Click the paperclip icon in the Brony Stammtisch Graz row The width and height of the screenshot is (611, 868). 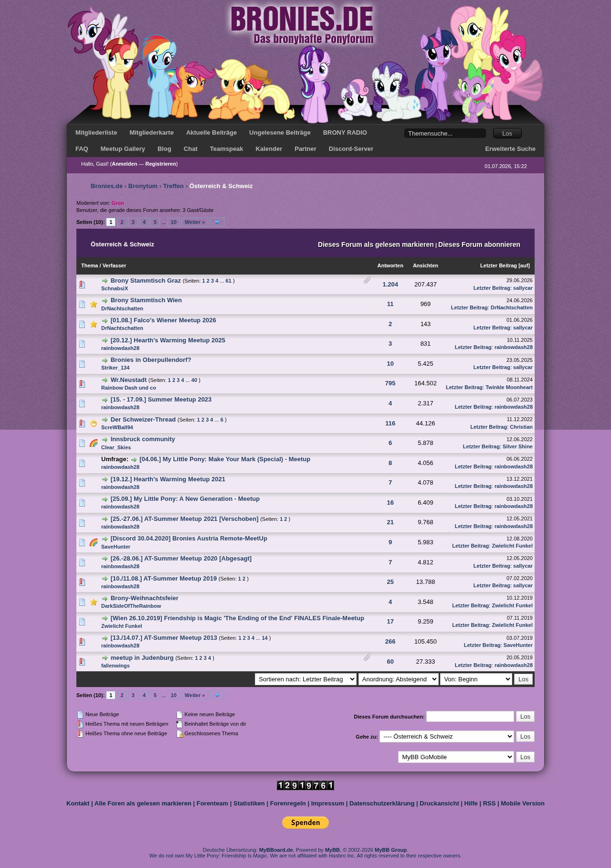(367, 280)
